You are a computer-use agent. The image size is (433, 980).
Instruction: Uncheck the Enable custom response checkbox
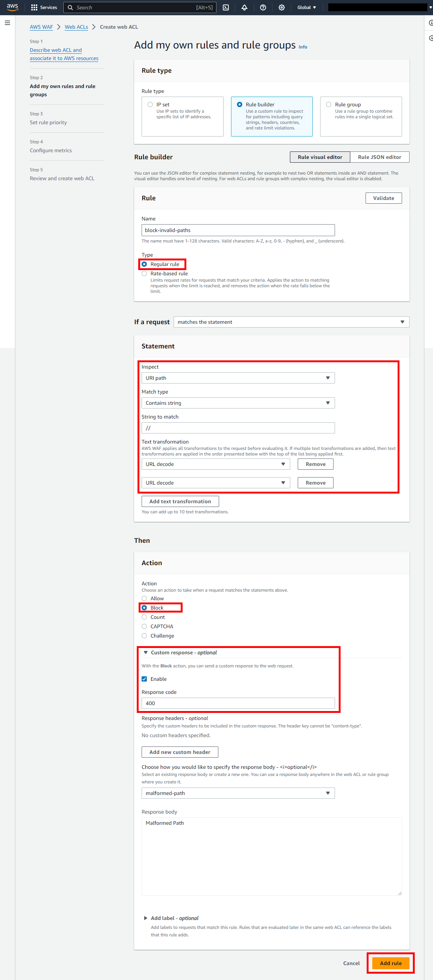[145, 679]
